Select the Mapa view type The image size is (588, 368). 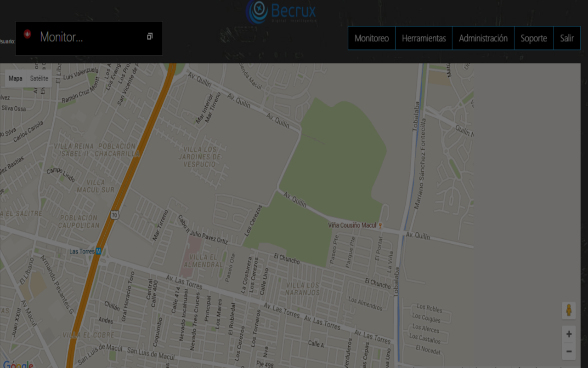coord(16,79)
